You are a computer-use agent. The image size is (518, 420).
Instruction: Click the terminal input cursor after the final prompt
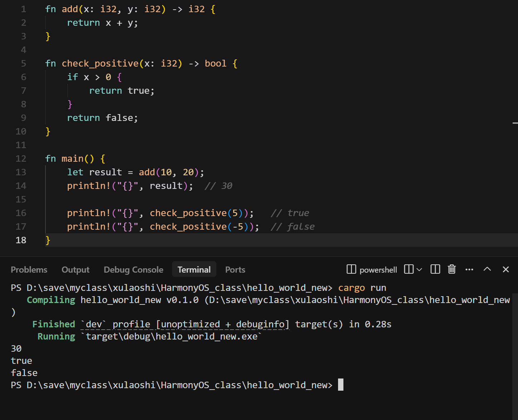[x=341, y=385]
